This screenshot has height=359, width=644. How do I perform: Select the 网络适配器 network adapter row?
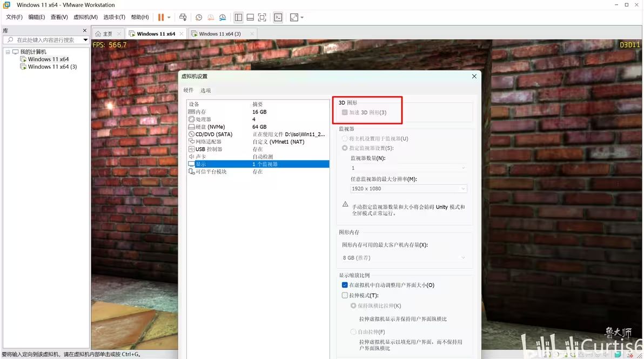click(258, 142)
